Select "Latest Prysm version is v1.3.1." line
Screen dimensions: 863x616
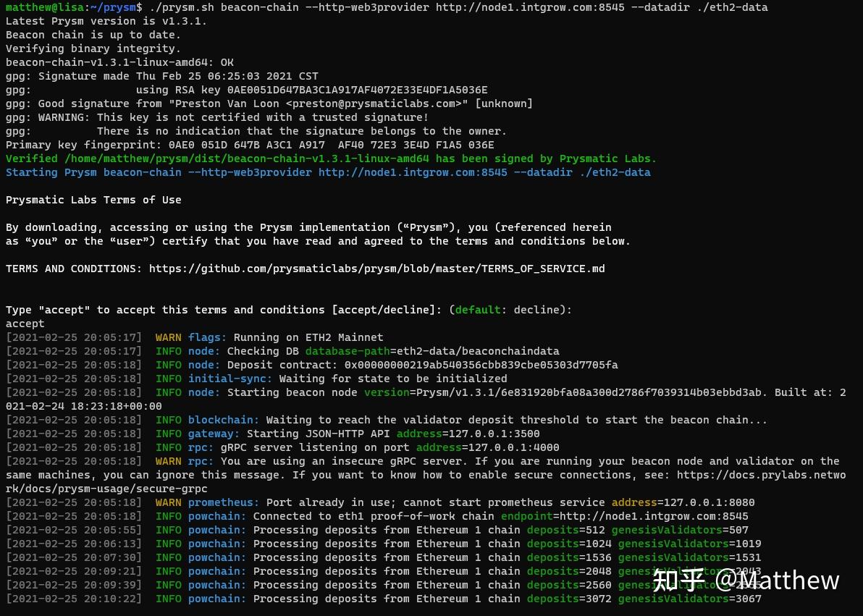click(x=106, y=21)
